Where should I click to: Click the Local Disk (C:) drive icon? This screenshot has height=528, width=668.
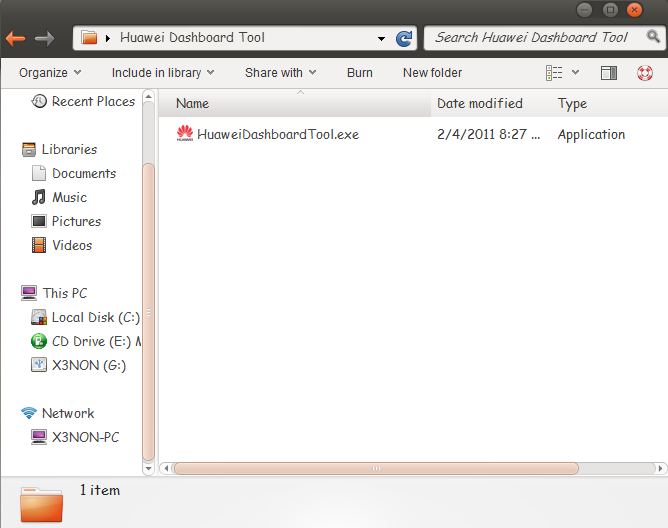[39, 317]
